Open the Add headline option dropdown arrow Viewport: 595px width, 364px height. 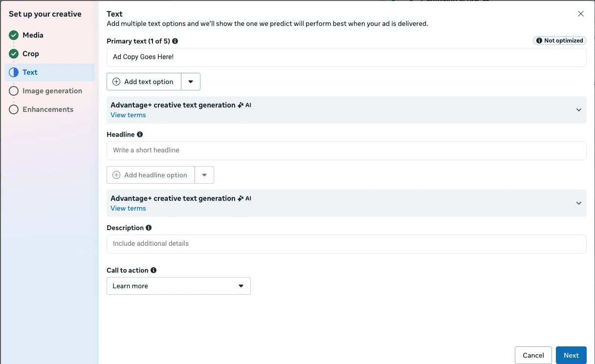[x=204, y=175]
